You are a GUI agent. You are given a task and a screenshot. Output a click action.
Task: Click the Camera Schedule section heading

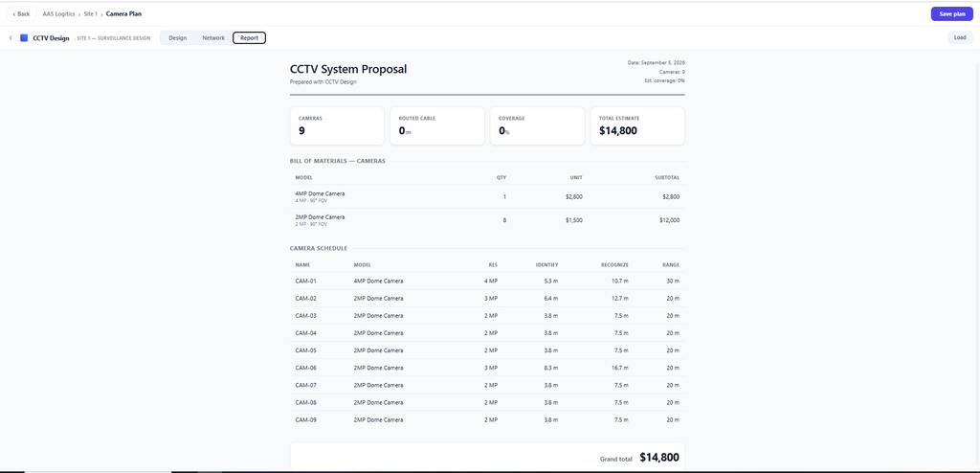[x=319, y=248]
